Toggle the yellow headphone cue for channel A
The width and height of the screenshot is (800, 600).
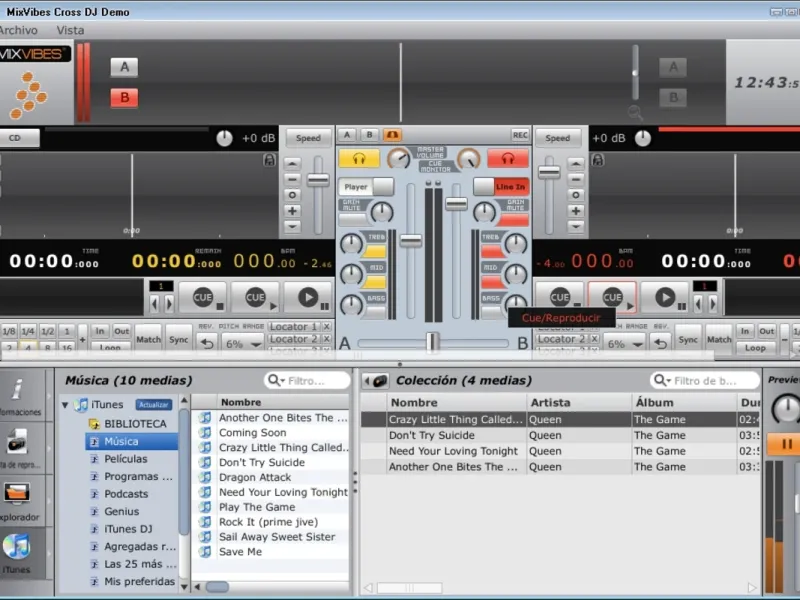click(x=359, y=159)
